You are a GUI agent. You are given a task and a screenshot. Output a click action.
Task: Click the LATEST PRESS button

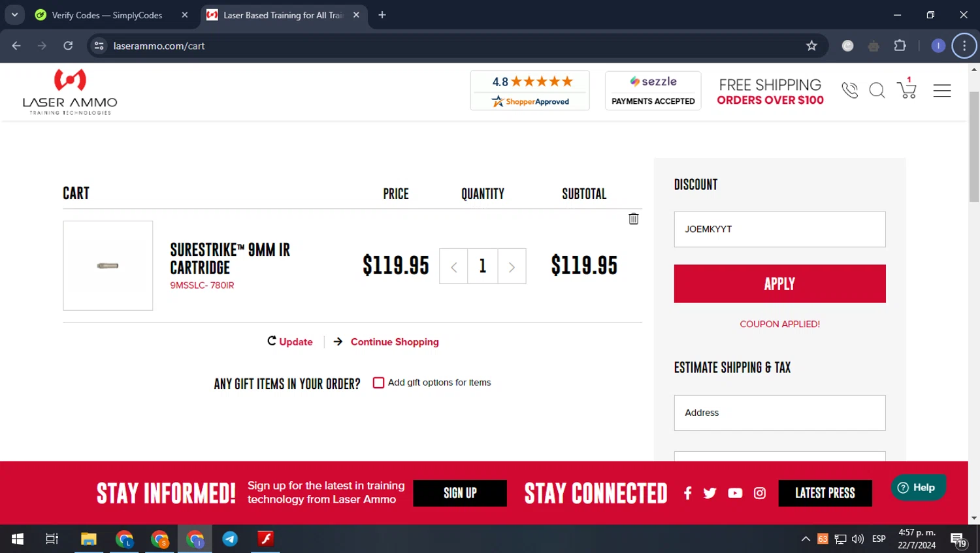[825, 493]
